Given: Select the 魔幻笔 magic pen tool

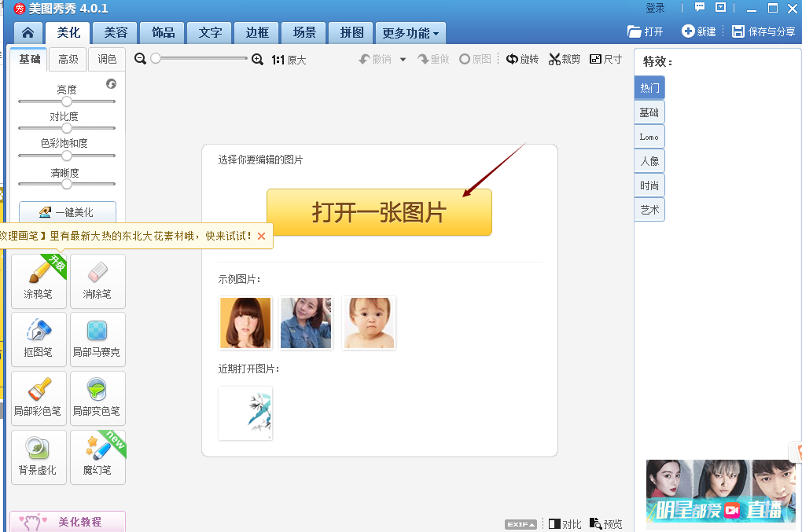Looking at the screenshot, I should [x=97, y=457].
